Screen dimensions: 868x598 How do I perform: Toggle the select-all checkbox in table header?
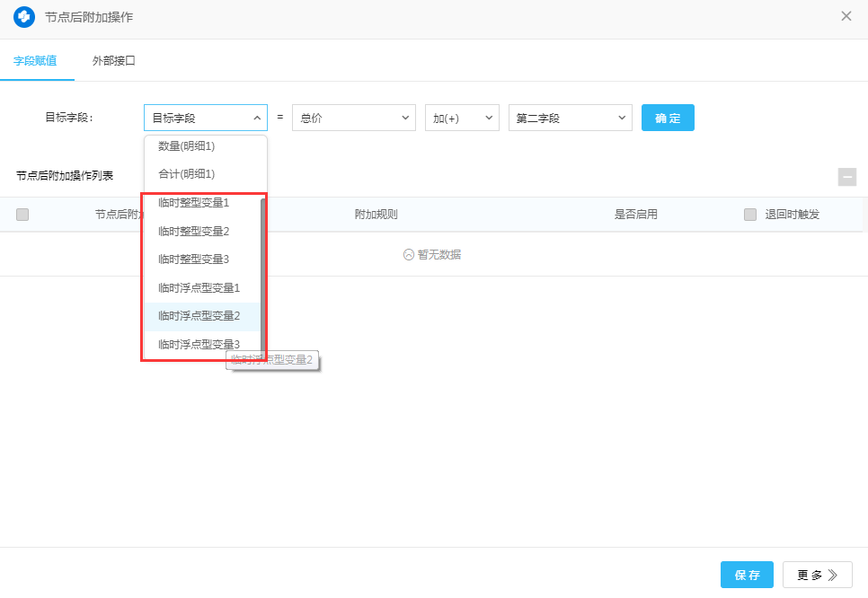[x=22, y=215]
